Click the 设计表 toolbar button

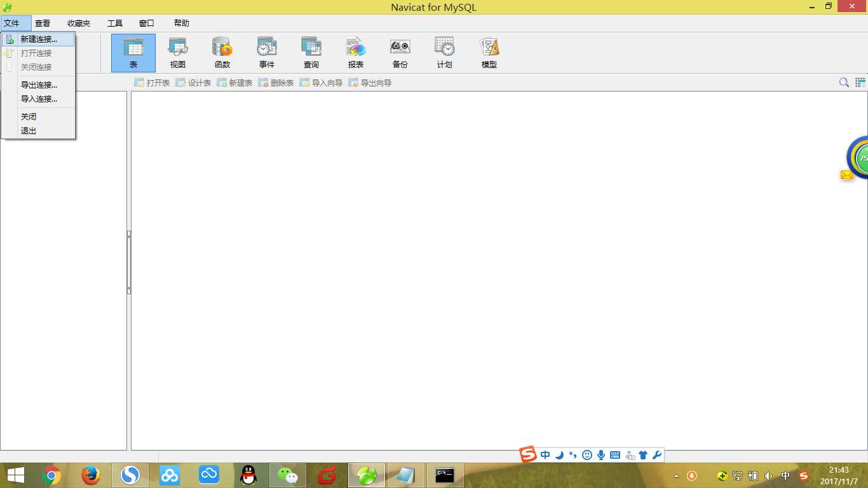(193, 83)
